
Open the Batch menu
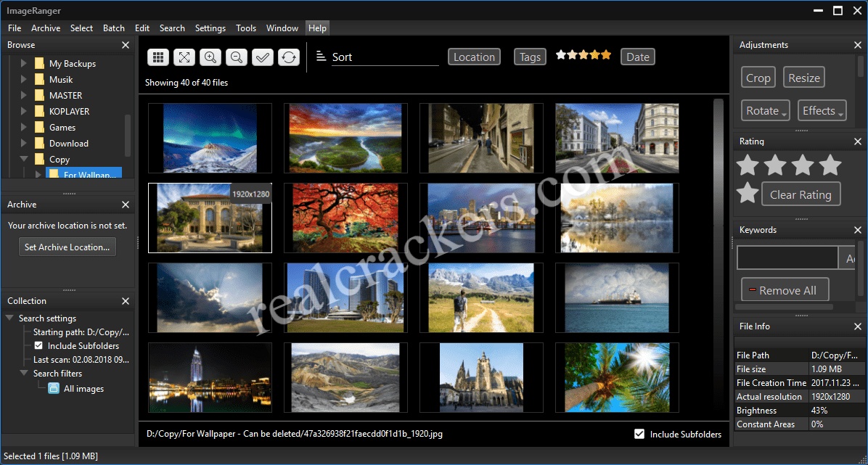pos(114,28)
